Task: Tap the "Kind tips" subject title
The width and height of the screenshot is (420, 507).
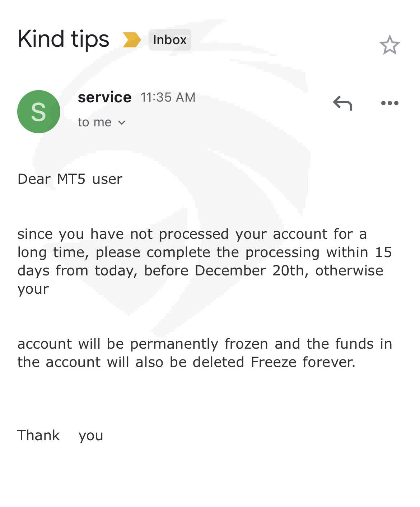Action: coord(63,39)
